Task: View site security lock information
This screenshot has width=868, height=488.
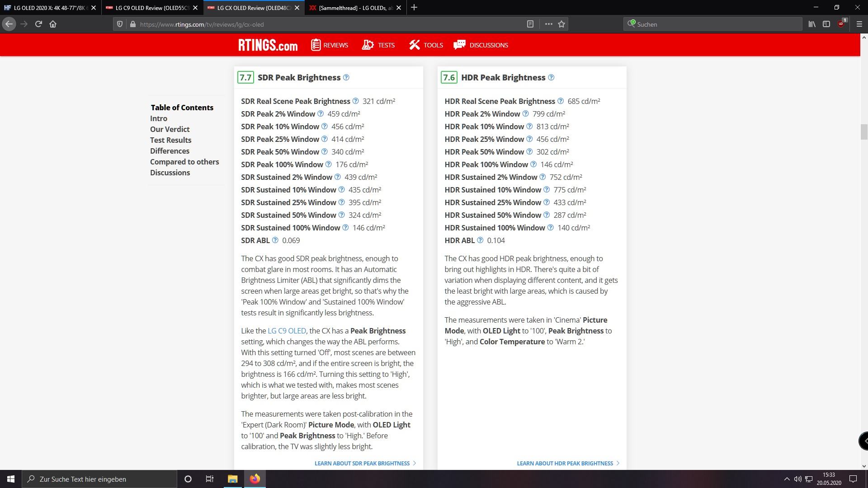Action: (x=132, y=24)
